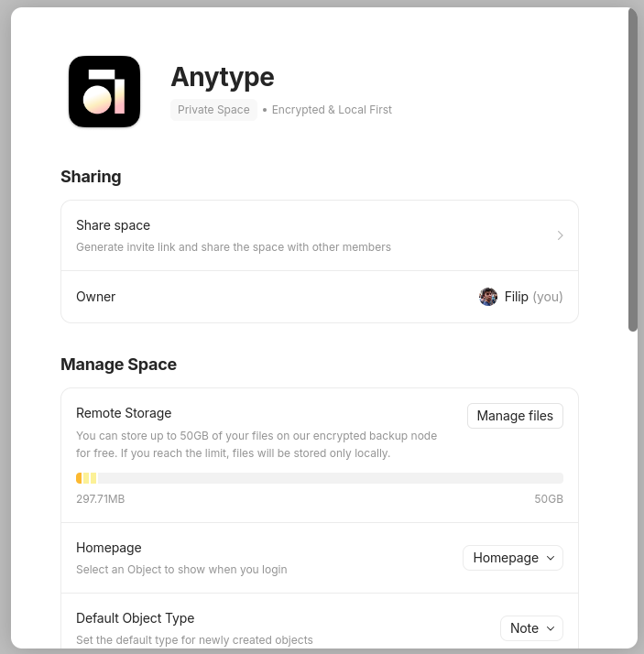This screenshot has height=654, width=644.
Task: Click the Filip (you) owner name
Action: pos(533,297)
